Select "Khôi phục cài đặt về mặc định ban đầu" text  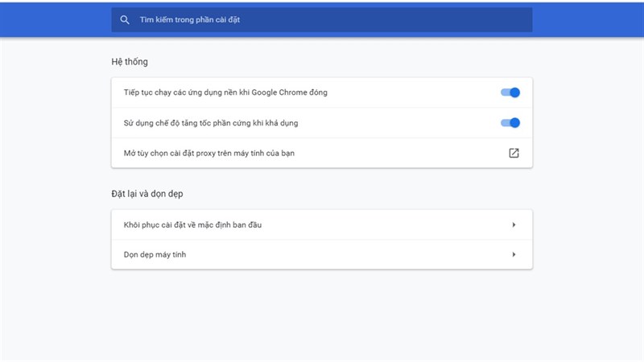pyautogui.click(x=192, y=224)
